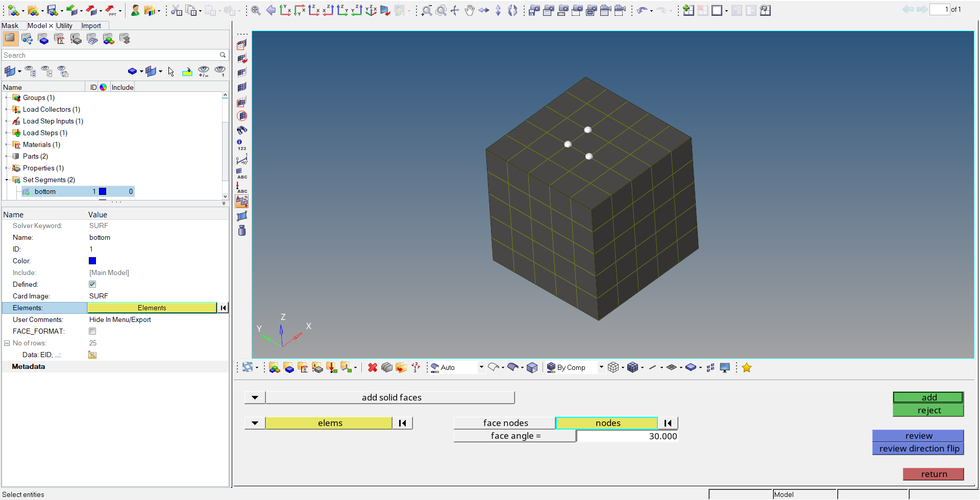The image size is (980, 500).
Task: Open the By Comp color mode dropdown
Action: (x=602, y=367)
